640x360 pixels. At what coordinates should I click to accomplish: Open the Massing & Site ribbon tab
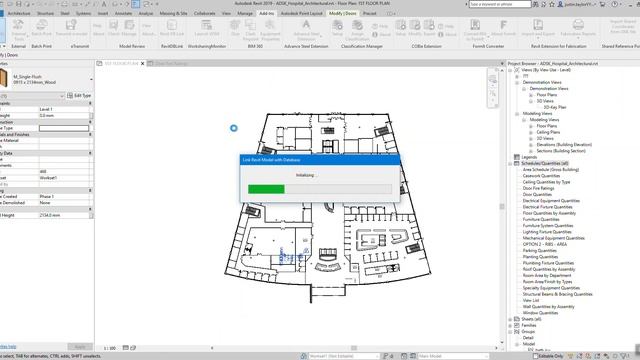[x=173, y=13]
